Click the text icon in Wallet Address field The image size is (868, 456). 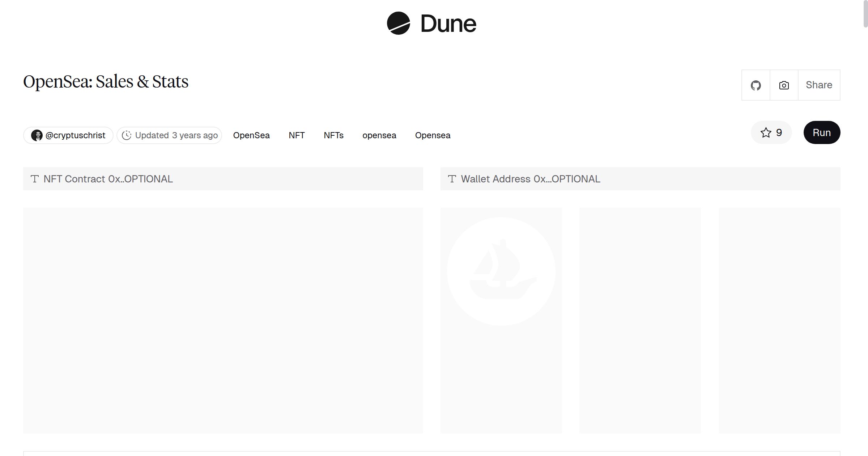[452, 179]
